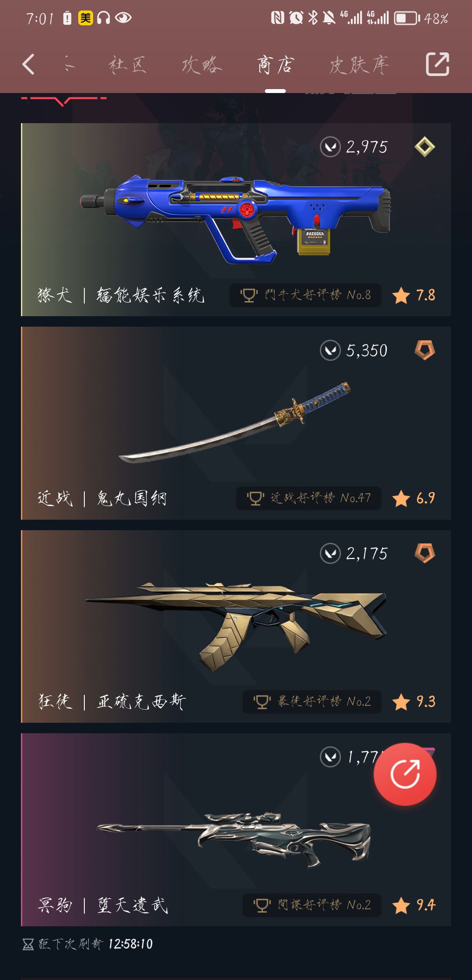Select the 商店 tab

[x=275, y=65]
